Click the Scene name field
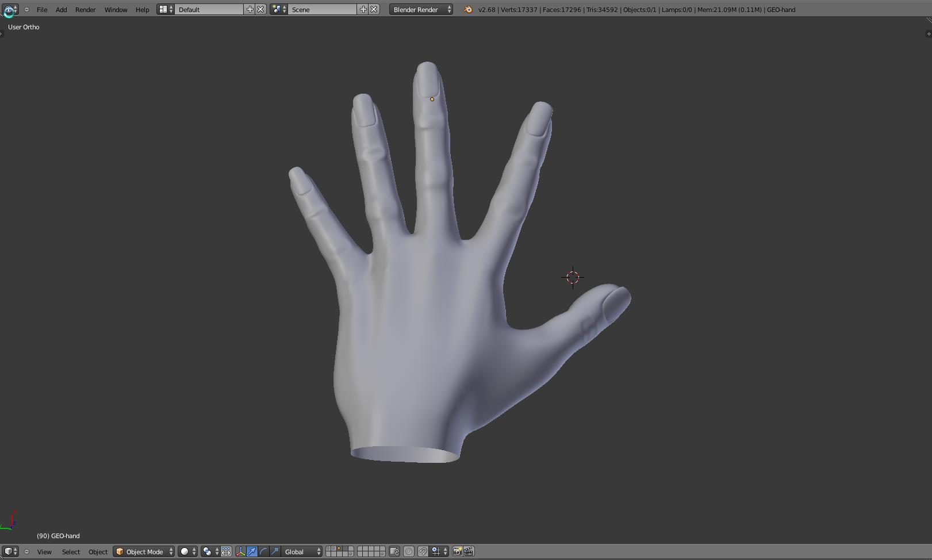 click(x=322, y=10)
